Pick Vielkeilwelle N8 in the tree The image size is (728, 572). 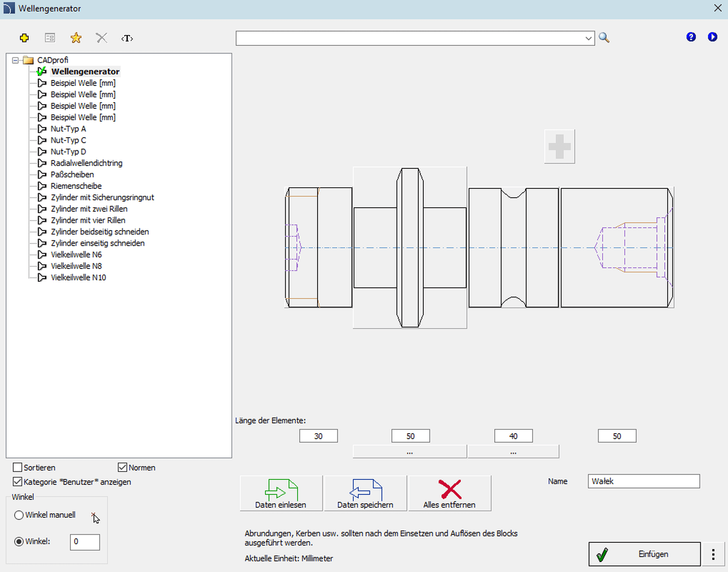76,266
